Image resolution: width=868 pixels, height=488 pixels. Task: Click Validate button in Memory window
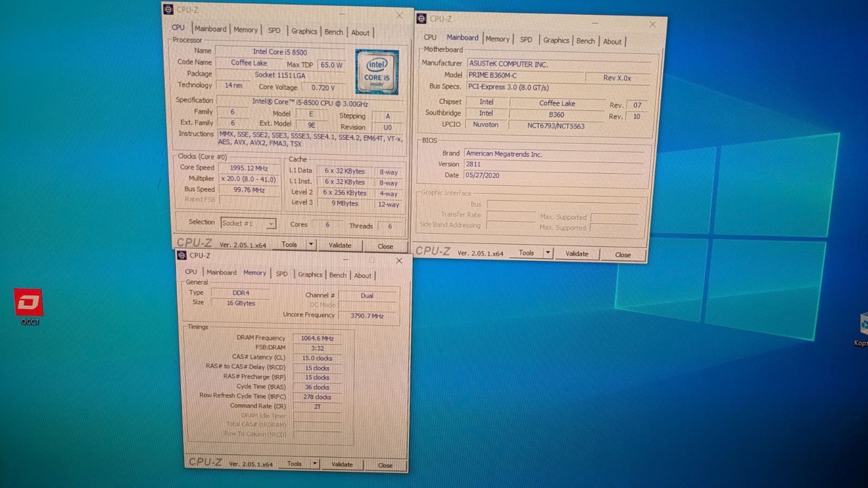[342, 464]
